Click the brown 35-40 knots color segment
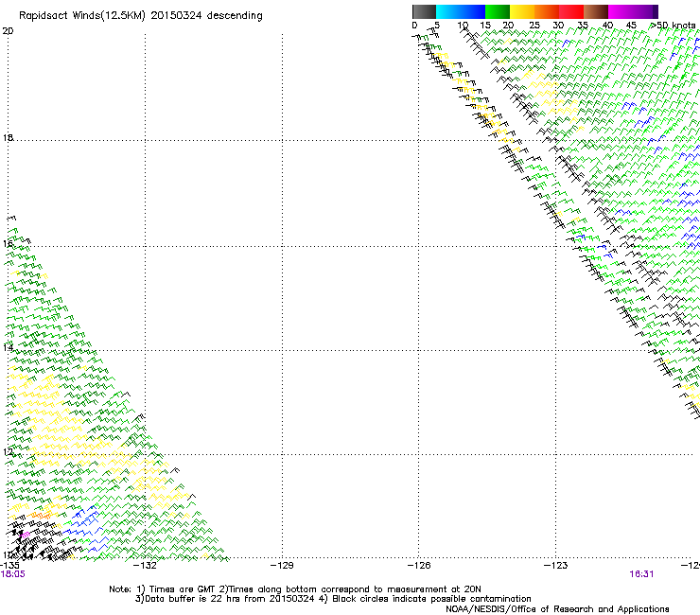The width and height of the screenshot is (700, 615). (596, 11)
